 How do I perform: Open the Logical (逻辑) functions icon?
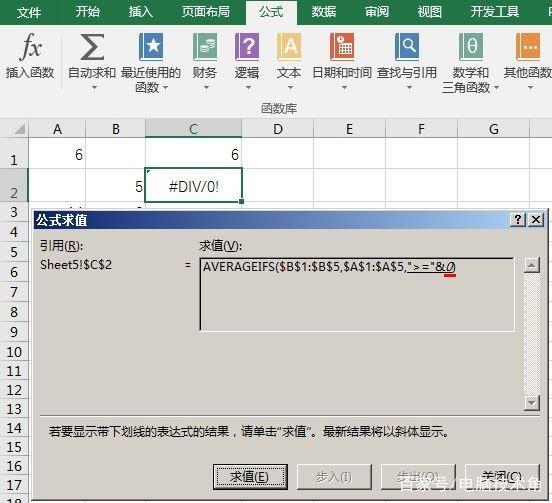(x=247, y=46)
